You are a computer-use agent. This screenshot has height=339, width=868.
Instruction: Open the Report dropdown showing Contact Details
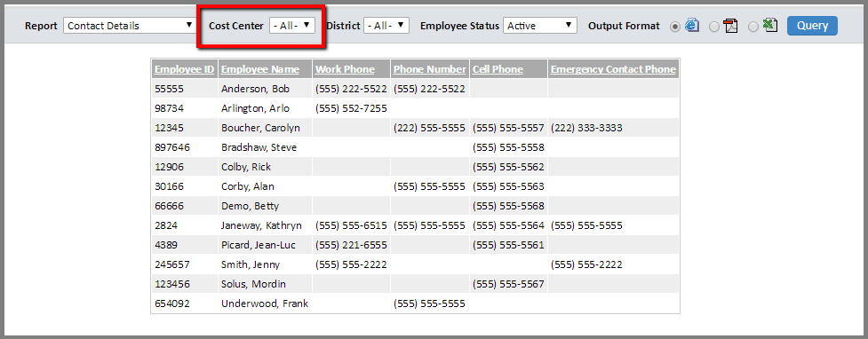pos(130,26)
